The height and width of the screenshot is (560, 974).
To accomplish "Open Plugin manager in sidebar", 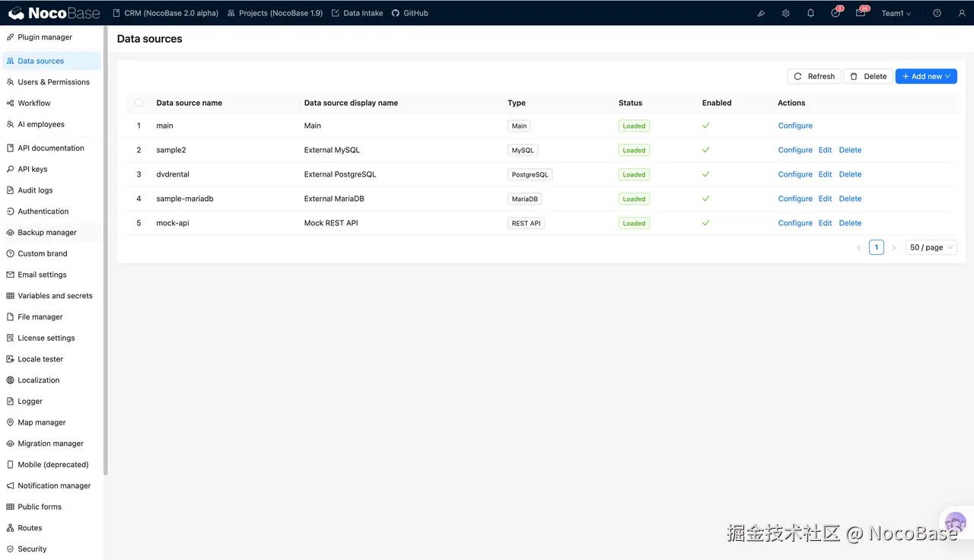I will [x=52, y=37].
